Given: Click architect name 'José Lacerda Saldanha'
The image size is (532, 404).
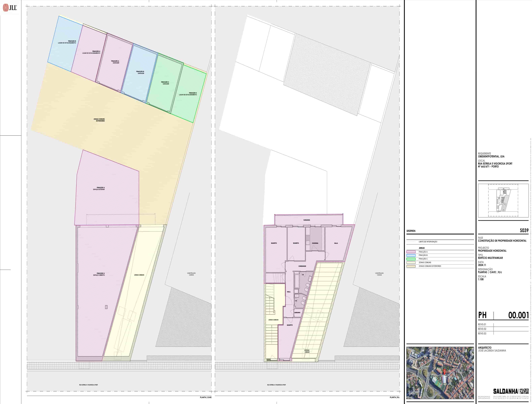Looking at the screenshot, I should point(492,351).
